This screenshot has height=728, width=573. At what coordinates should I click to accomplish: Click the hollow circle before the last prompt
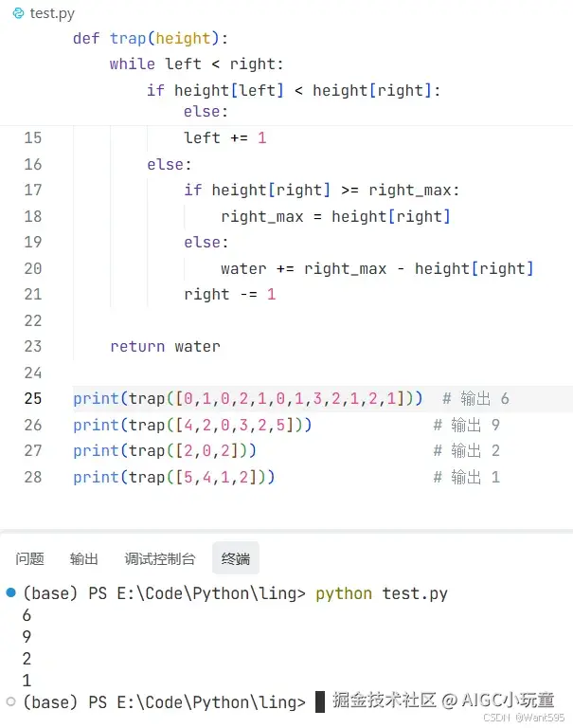[x=11, y=701]
